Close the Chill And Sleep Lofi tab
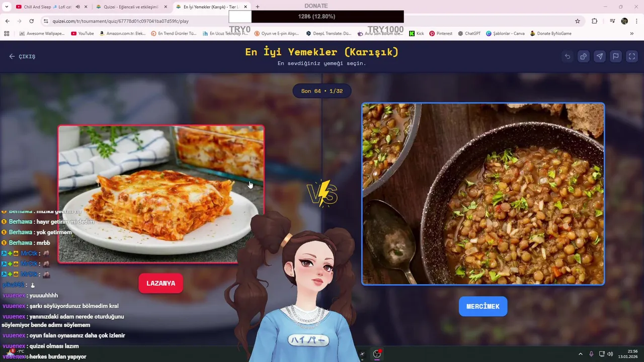The image size is (644, 362). 86,7
